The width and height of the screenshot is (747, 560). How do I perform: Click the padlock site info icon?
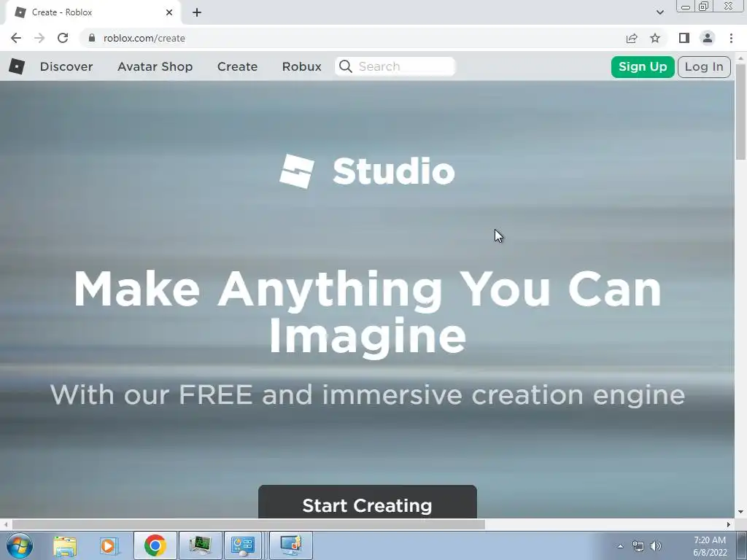(92, 38)
